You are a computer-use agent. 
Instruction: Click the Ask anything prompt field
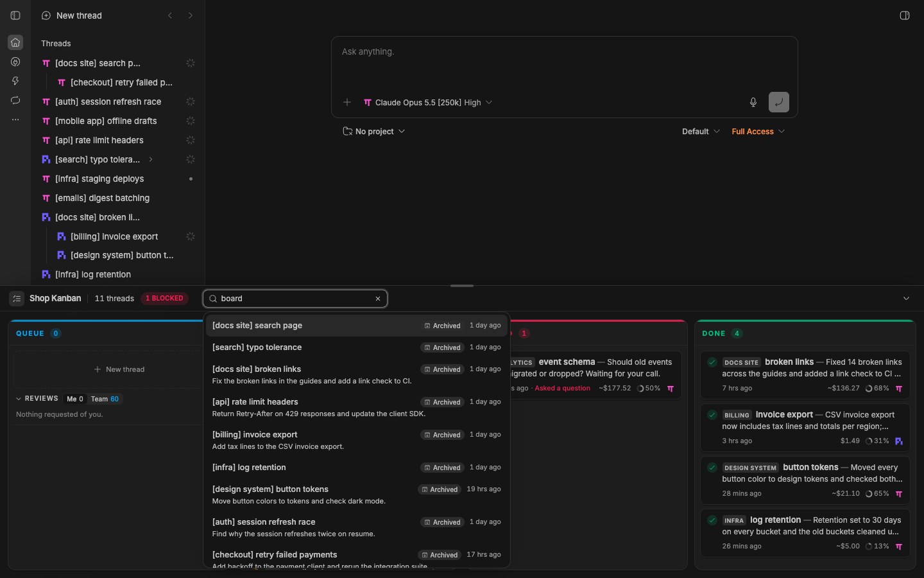[565, 63]
